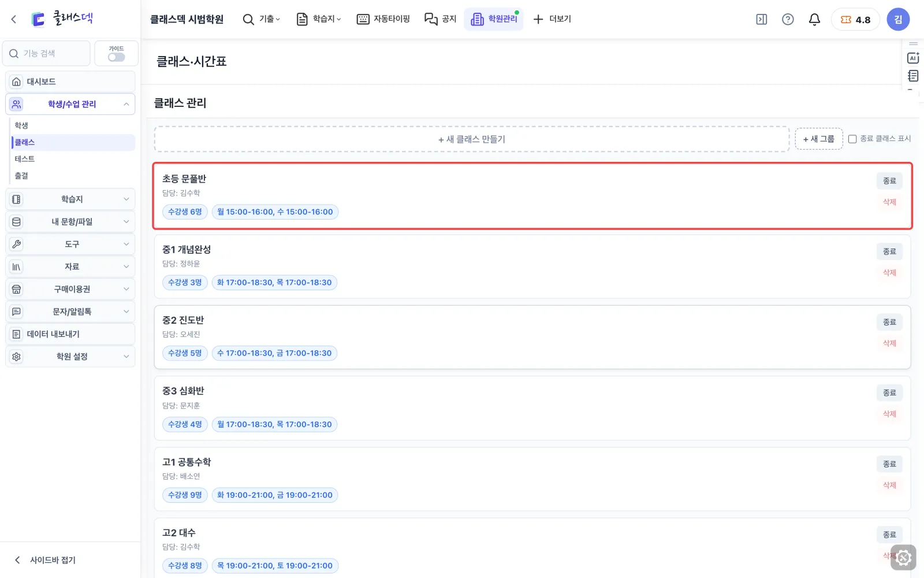Open the AI assistant icon on right edge
Viewport: 924px width, 578px height.
point(913,58)
